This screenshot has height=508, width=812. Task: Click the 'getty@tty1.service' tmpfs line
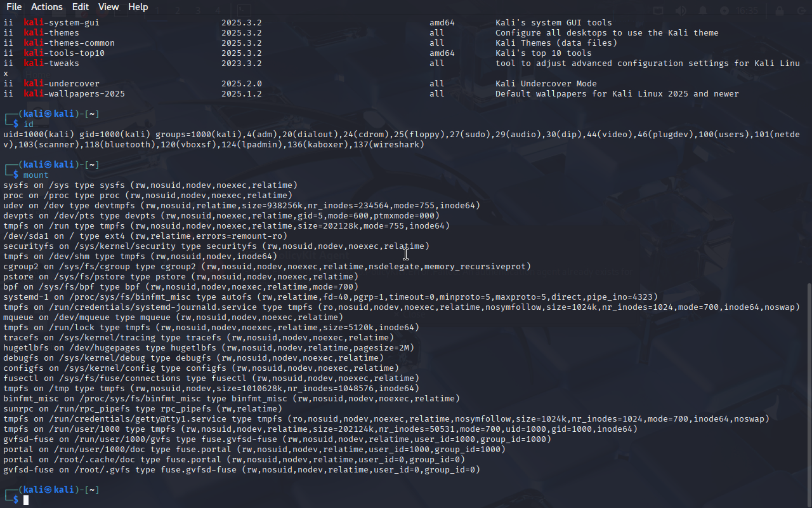pos(386,419)
